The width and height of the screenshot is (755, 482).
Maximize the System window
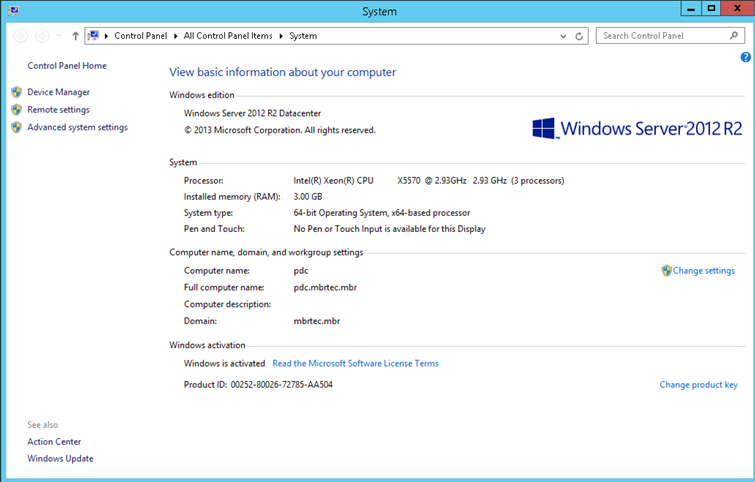pyautogui.click(x=711, y=9)
